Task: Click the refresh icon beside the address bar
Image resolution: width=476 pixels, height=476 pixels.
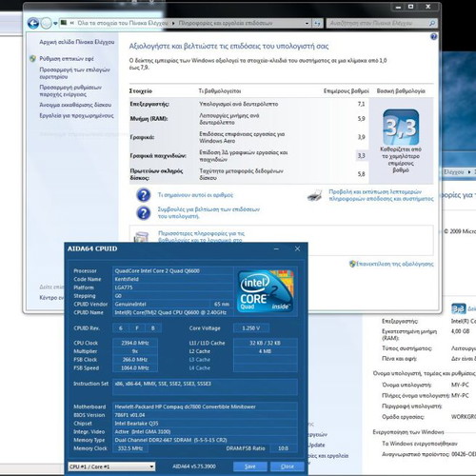Action: tap(317, 23)
